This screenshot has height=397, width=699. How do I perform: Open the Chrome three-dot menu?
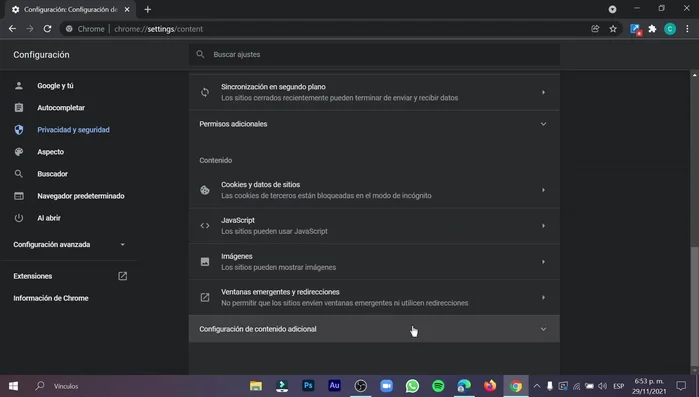click(x=687, y=29)
